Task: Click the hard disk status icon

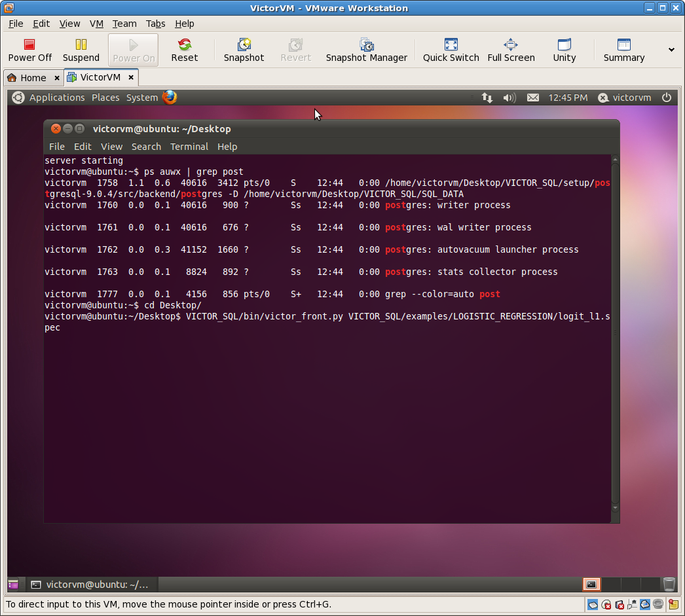Action: pos(591,604)
